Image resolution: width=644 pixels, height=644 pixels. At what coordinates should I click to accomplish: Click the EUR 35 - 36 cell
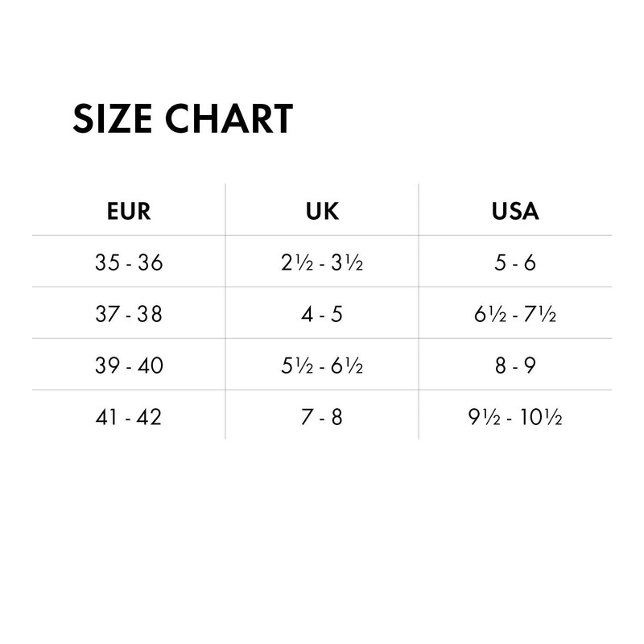(129, 262)
